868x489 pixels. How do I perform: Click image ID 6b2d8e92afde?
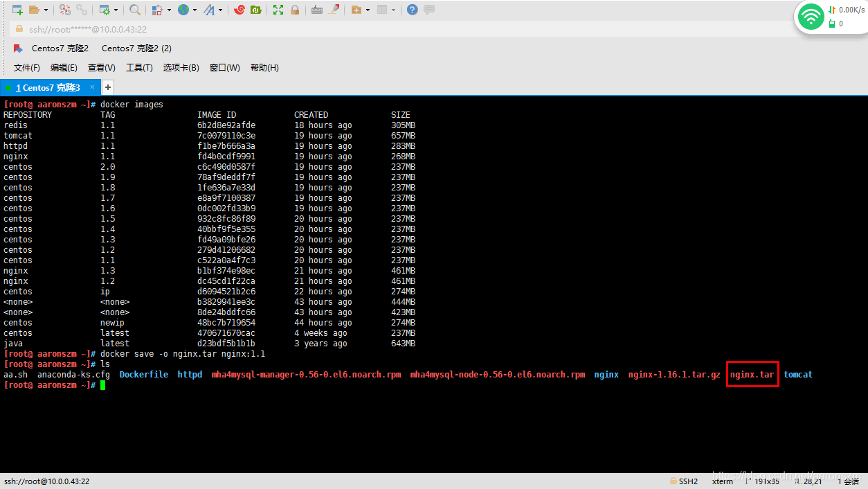point(226,125)
